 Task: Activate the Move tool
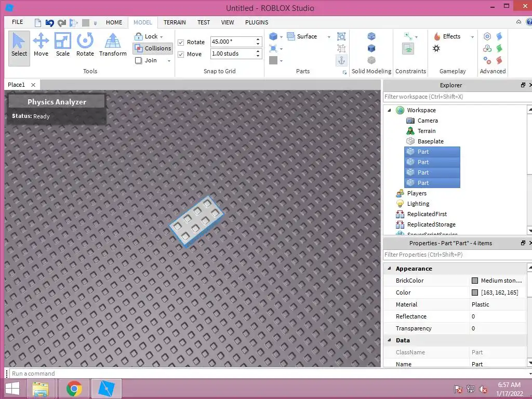pos(41,45)
